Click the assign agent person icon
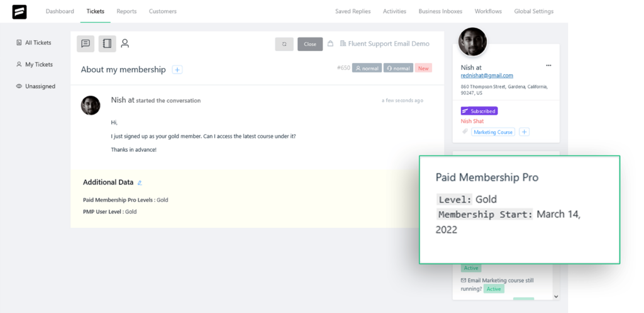Screen dimensions: 644x313 pyautogui.click(x=125, y=43)
